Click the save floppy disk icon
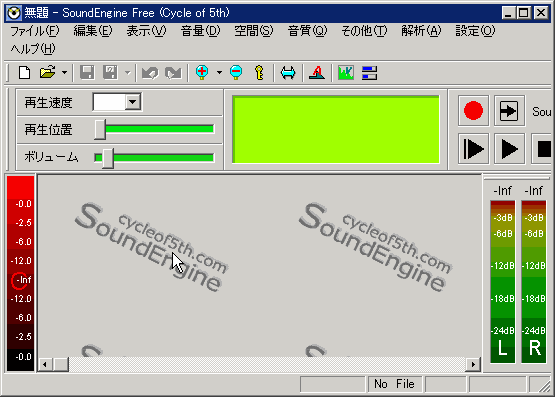555x397 pixels. 87,73
